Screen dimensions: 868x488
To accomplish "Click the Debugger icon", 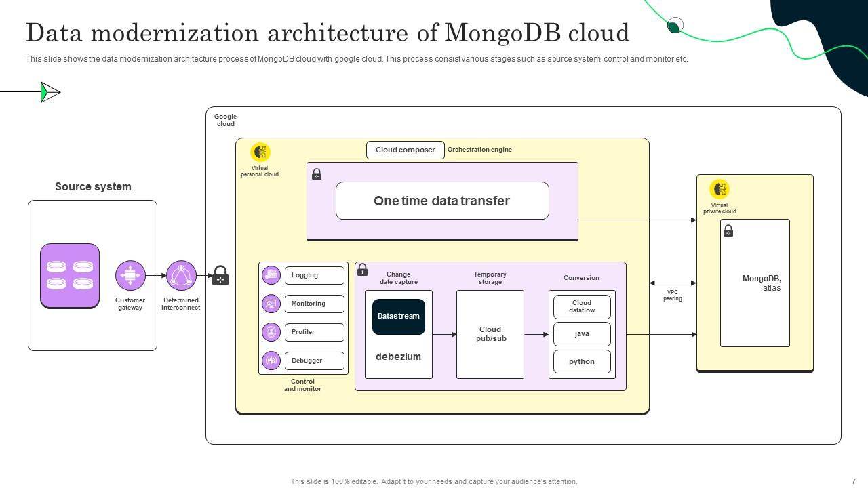I will pyautogui.click(x=271, y=361).
